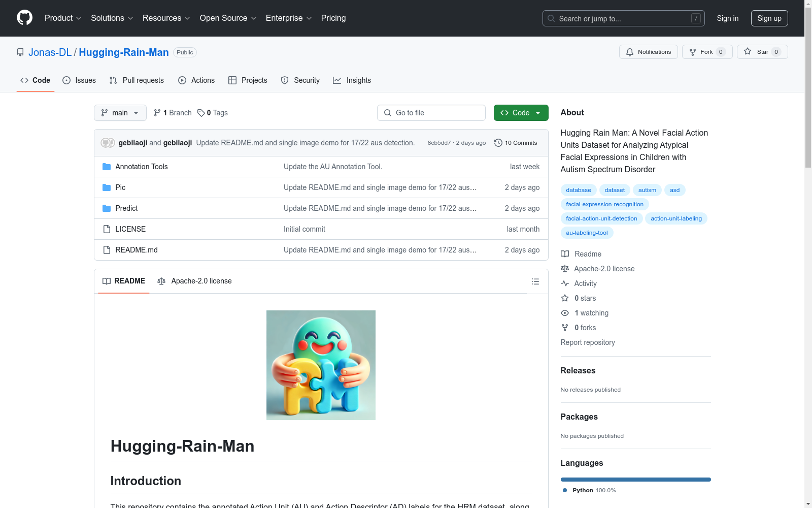Screen dimensions: 812x508
Task: Click the Search or jump to field
Action: (624, 18)
